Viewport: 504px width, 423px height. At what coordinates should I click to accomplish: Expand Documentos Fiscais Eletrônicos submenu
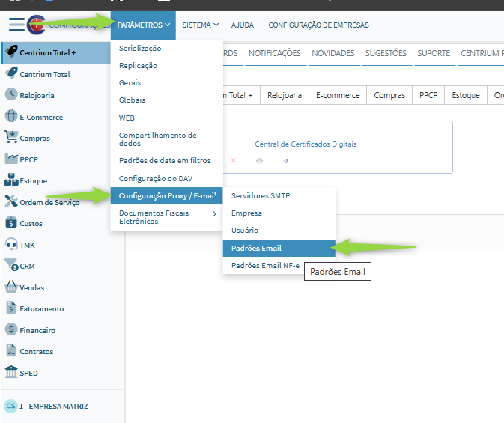tap(166, 217)
